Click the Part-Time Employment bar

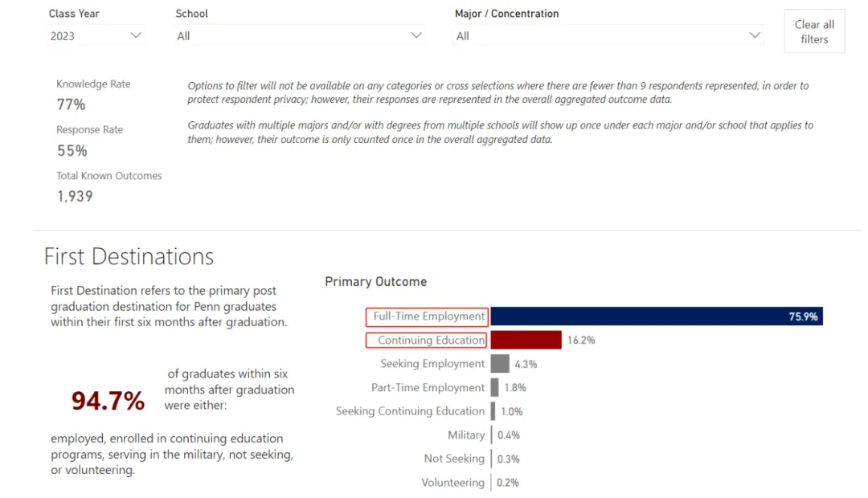click(495, 388)
